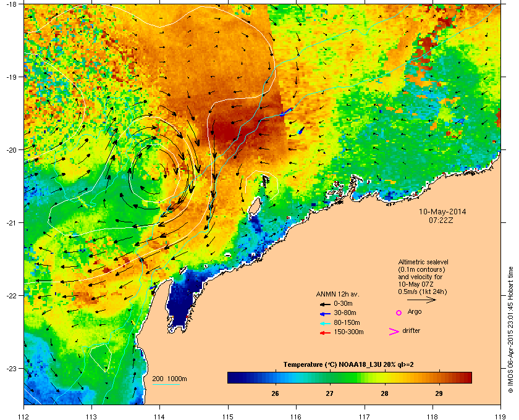
Task: Click the '0-30m' depth label
Action: (x=344, y=303)
